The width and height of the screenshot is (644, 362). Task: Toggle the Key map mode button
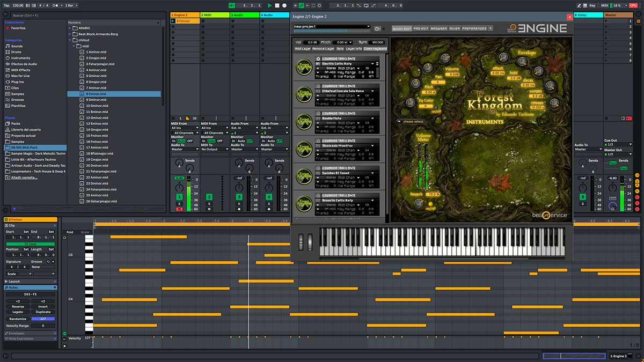pos(592,5)
